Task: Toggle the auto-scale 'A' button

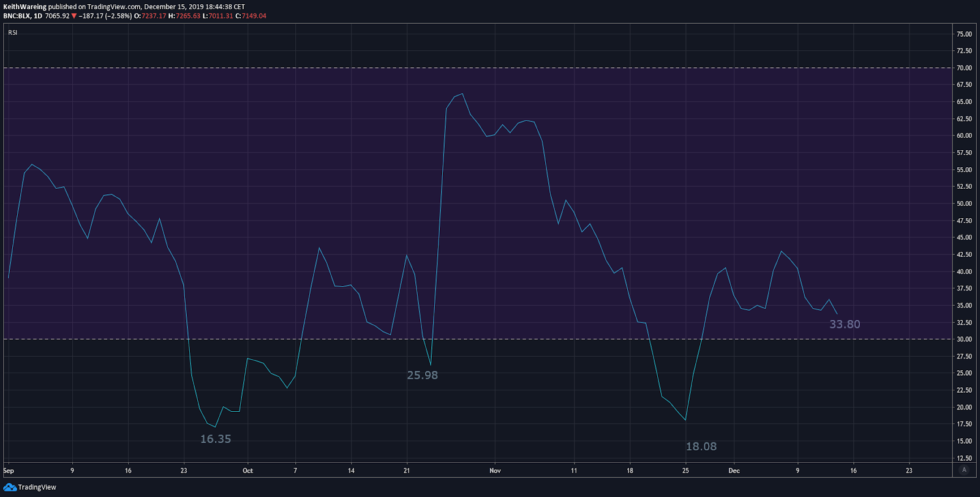Action: (x=964, y=469)
